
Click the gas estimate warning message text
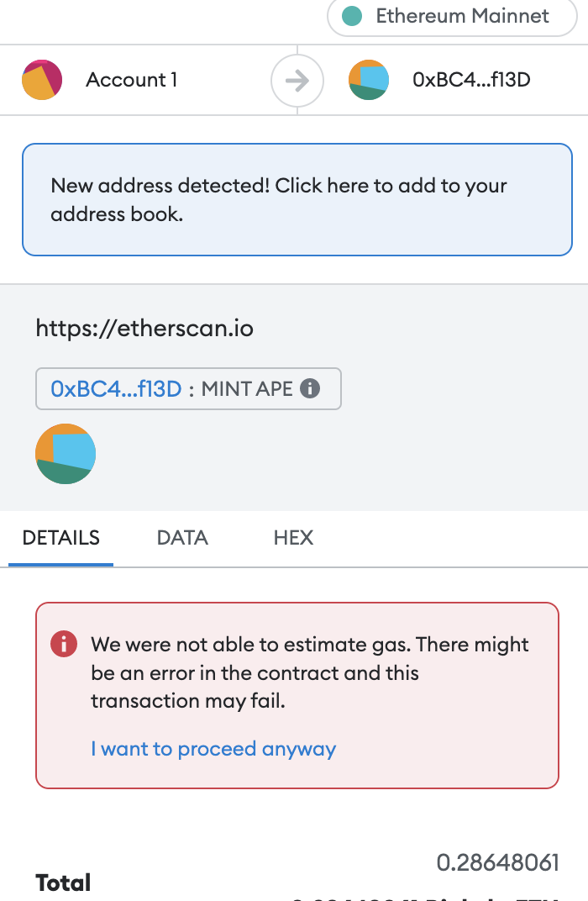click(309, 672)
